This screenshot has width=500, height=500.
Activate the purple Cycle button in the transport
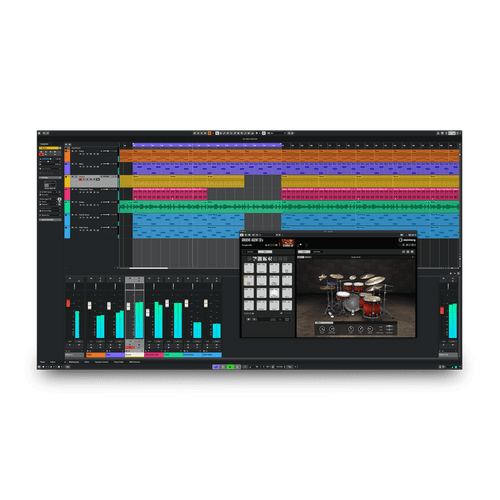[216, 367]
